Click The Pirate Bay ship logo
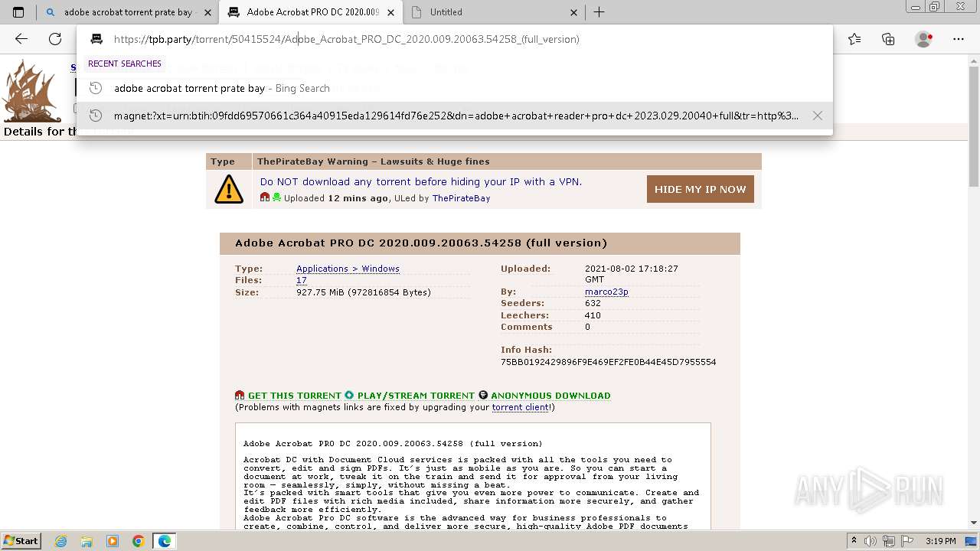Image resolution: width=980 pixels, height=551 pixels. tap(31, 90)
